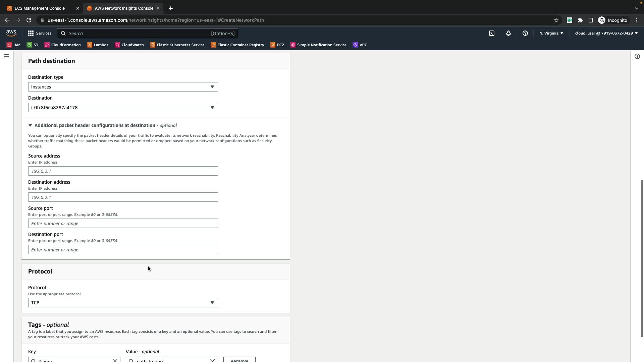Click the Remove tag button
Viewport: 644px width, 362px height.
click(239, 359)
